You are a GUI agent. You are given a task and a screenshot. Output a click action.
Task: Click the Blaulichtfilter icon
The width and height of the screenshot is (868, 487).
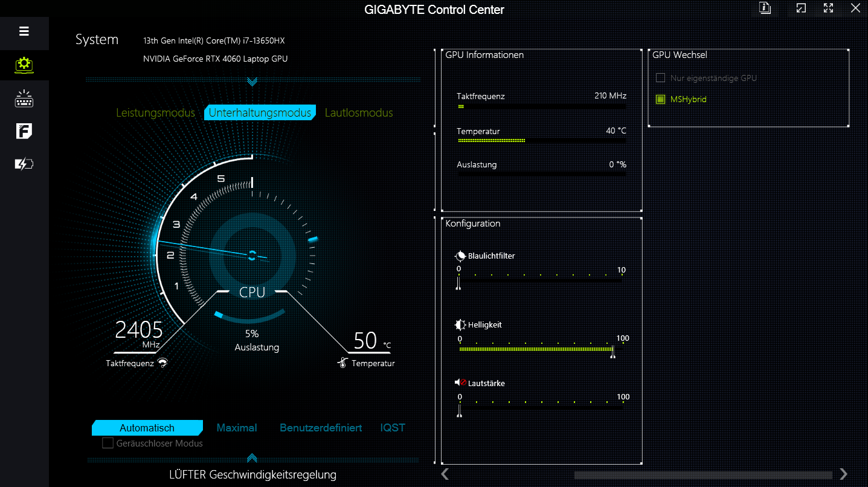tap(460, 256)
